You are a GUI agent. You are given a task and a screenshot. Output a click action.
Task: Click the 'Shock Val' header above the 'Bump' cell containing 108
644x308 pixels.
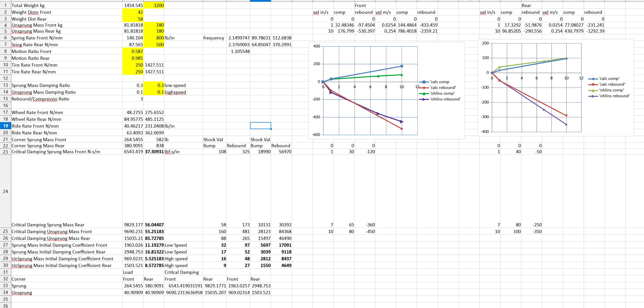(213, 140)
